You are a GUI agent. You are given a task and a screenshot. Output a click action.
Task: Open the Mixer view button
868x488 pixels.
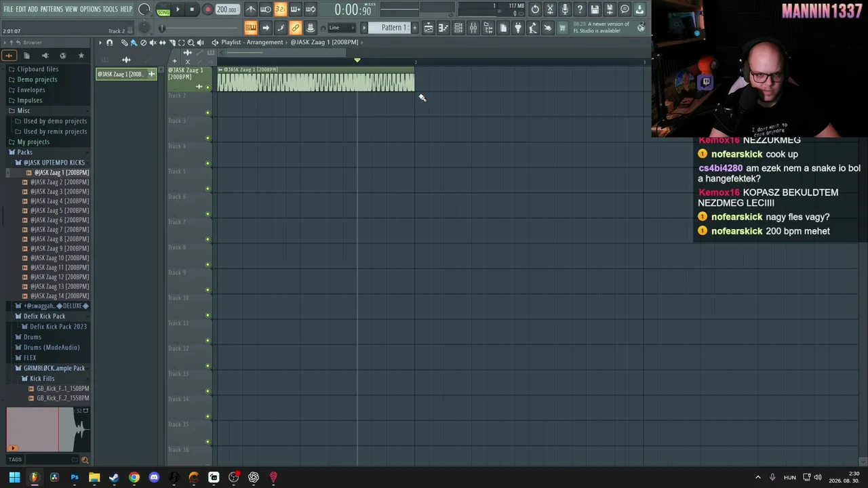[473, 28]
